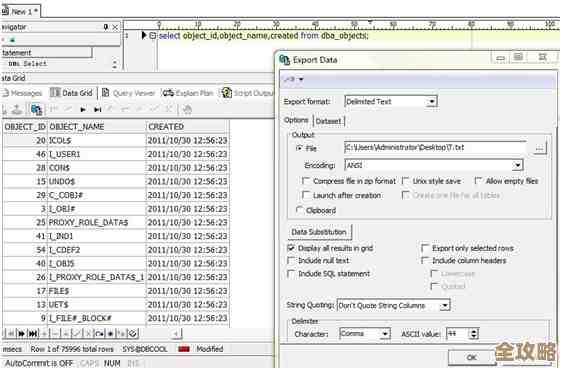The height and width of the screenshot is (370, 562).
Task: Select the New 1 editor tab
Action: click(21, 11)
